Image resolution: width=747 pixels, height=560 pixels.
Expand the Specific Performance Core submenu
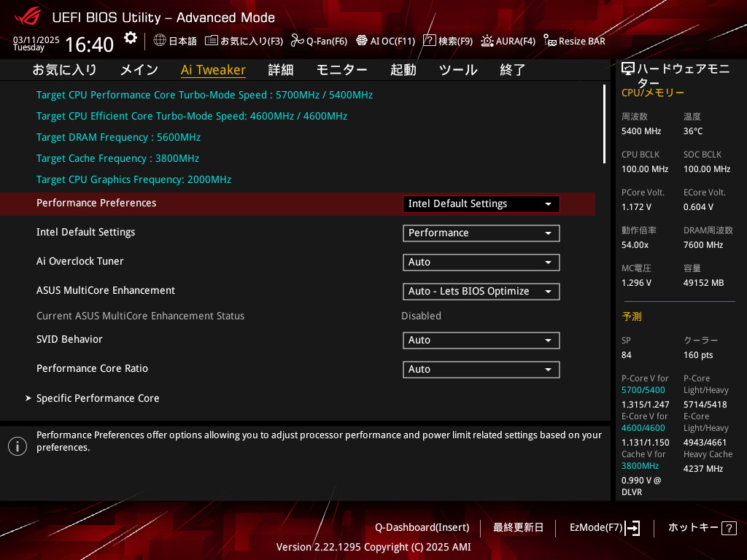[x=98, y=398]
